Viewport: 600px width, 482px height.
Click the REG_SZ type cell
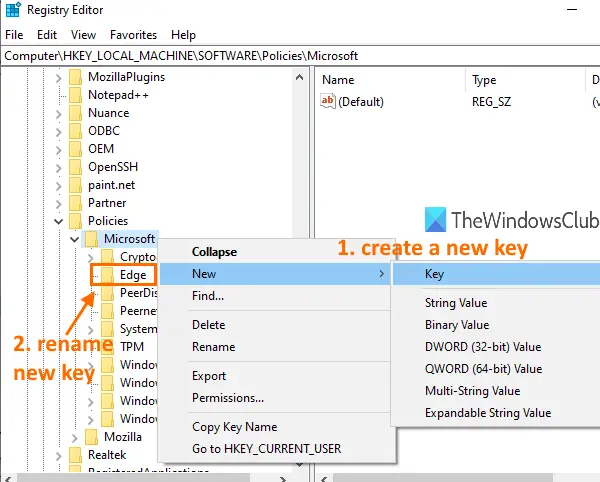coord(491,102)
